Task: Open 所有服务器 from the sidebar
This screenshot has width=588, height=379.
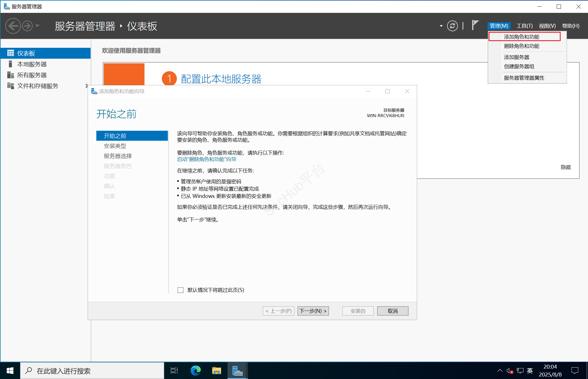Action: 32,75
